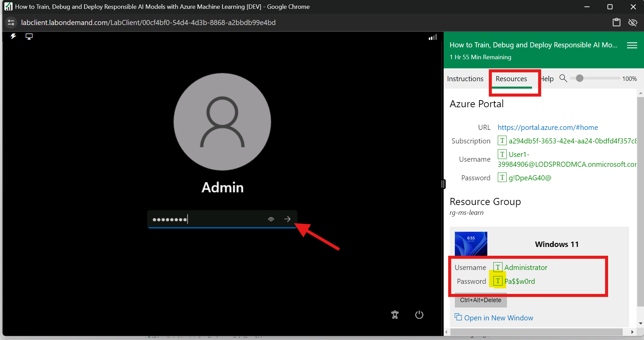Click Chrome site information icon in address bar
This screenshot has height=340, width=644.
[11, 22]
